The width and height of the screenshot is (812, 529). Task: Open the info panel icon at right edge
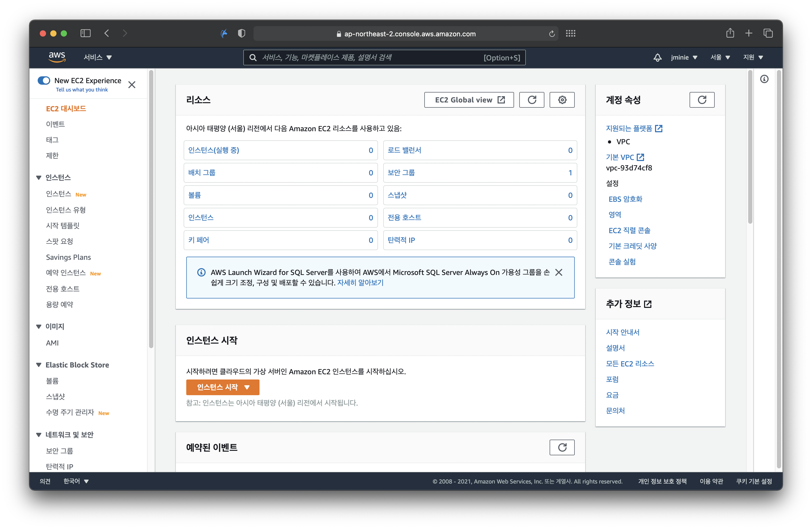tap(764, 79)
